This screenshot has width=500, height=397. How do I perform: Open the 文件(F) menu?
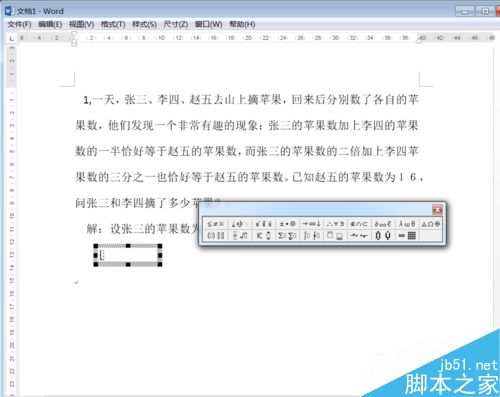point(19,24)
